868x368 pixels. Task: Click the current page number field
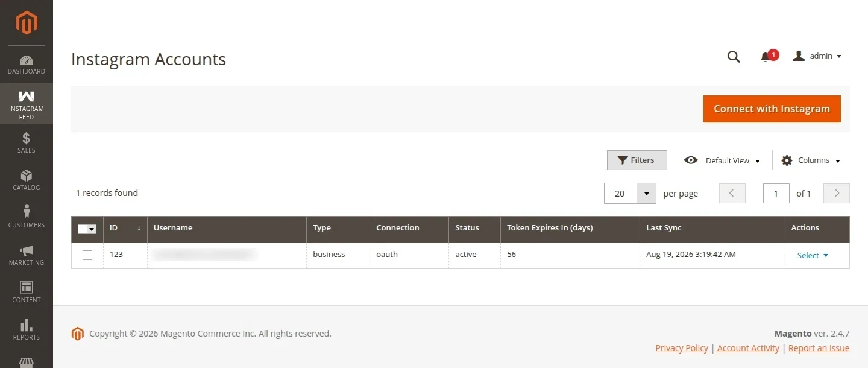(776, 193)
